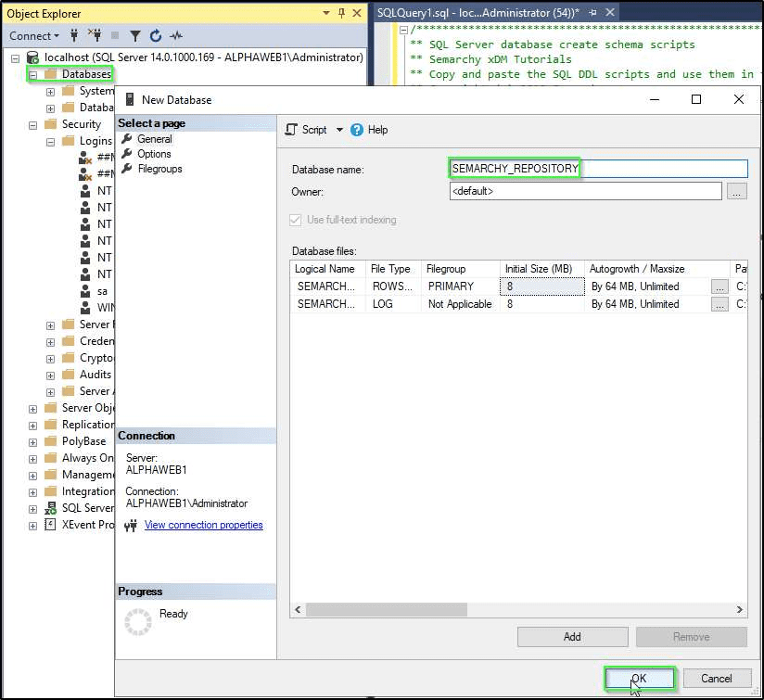Click the scroll right arrow in Database files

tap(740, 609)
